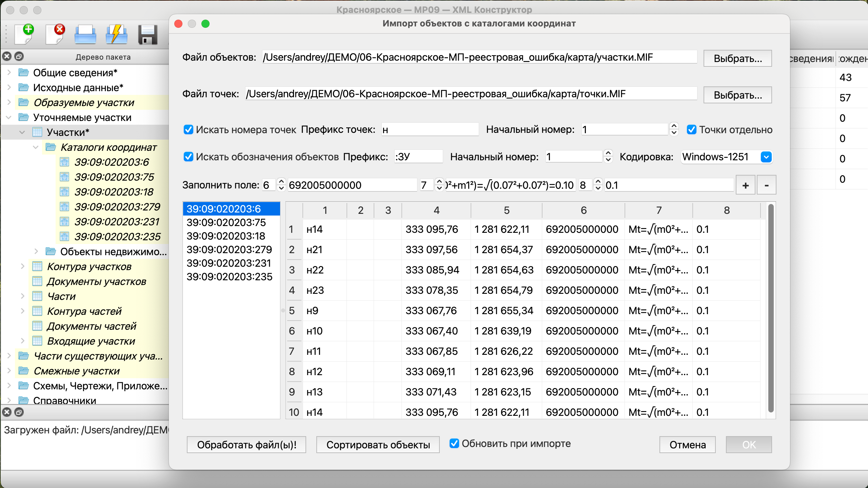Select 39:09:020203:279 in the dialog object list

click(231, 249)
